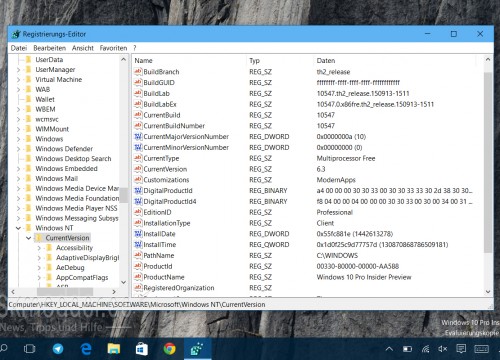Open Task View from the taskbar
The height and width of the screenshot is (360, 500).
29,349
